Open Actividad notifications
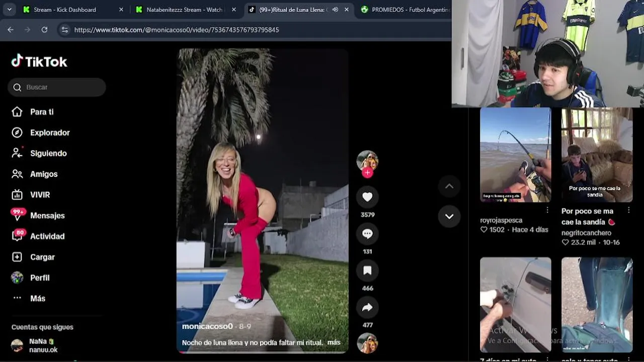The width and height of the screenshot is (644, 362). coord(47,236)
